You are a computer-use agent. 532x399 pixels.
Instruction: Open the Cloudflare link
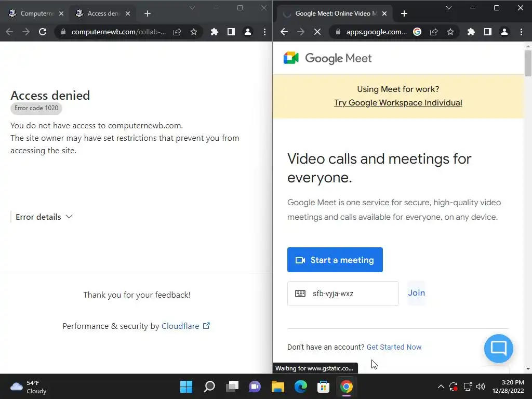180,326
